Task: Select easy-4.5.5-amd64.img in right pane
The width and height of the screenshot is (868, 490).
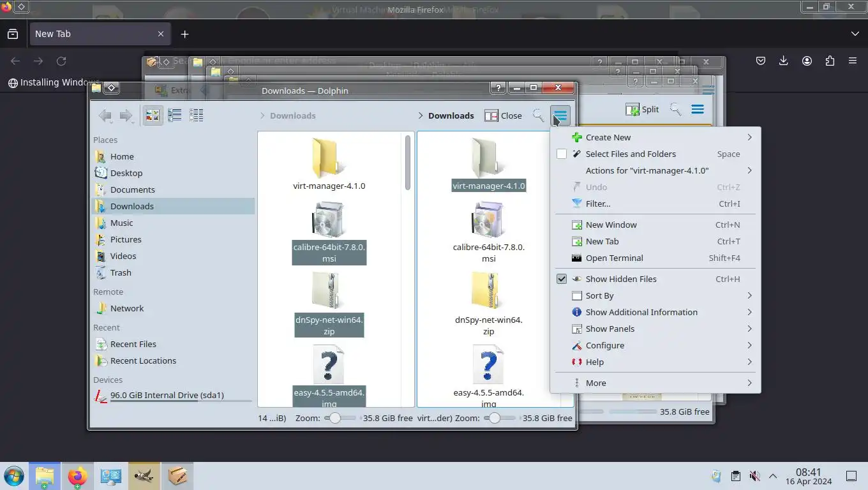Action: point(488,376)
